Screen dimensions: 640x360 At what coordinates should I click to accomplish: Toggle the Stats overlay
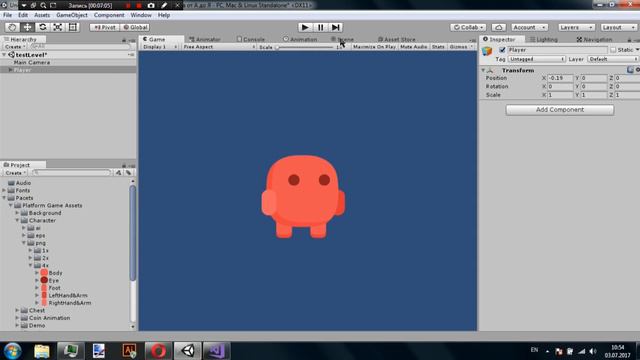[x=438, y=47]
